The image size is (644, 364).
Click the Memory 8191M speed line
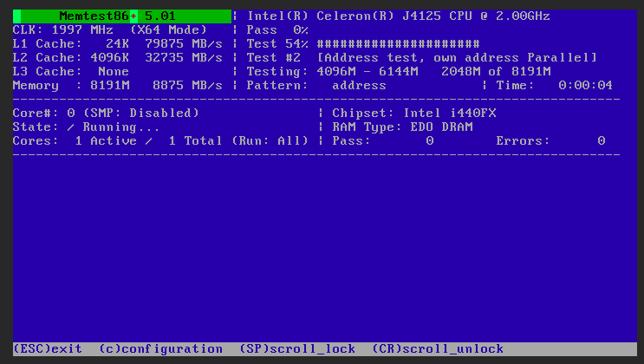(x=118, y=86)
